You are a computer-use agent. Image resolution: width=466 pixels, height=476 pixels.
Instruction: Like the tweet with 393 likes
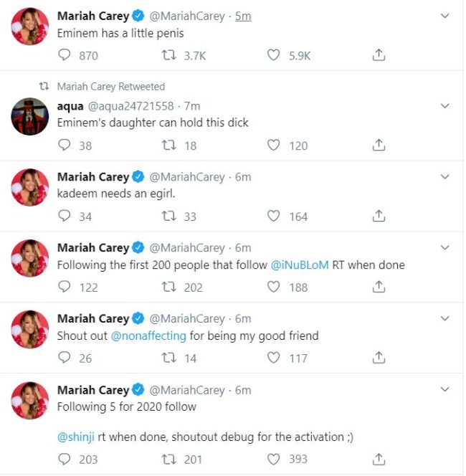272,460
